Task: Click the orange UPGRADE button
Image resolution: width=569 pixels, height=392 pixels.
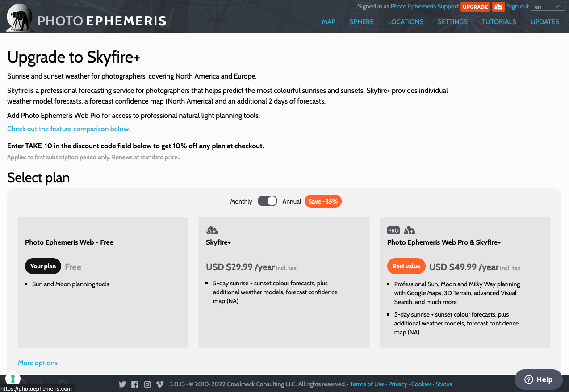Action: click(x=475, y=7)
